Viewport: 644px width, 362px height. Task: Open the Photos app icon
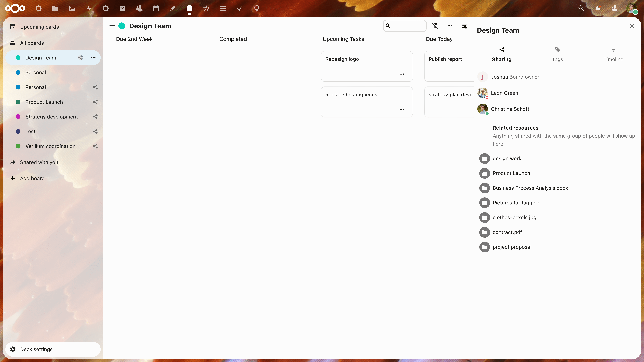click(72, 8)
